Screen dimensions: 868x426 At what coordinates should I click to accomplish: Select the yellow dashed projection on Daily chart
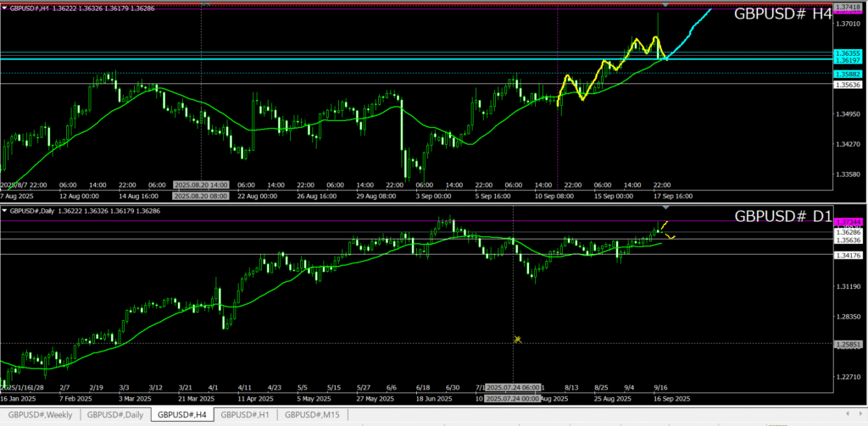click(x=666, y=229)
